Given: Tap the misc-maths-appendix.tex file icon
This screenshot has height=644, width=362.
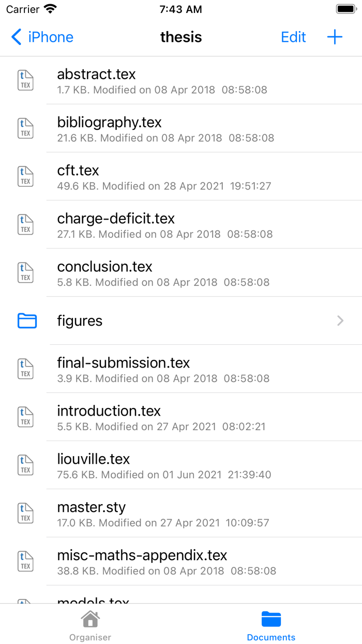Looking at the screenshot, I should (x=25, y=562).
